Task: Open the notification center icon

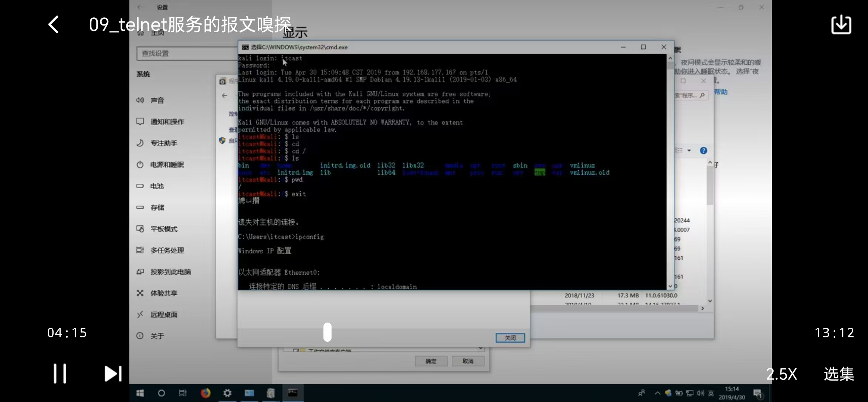Action: click(758, 394)
